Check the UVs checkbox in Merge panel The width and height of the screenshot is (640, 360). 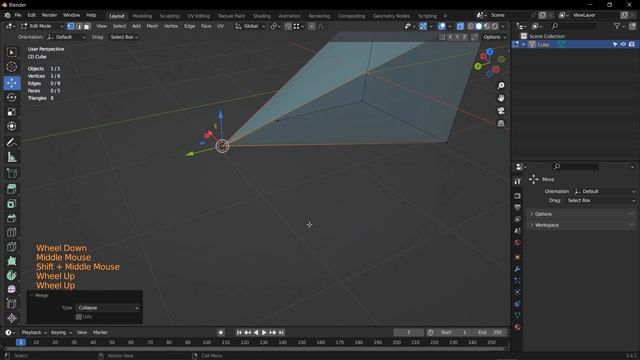coord(79,317)
